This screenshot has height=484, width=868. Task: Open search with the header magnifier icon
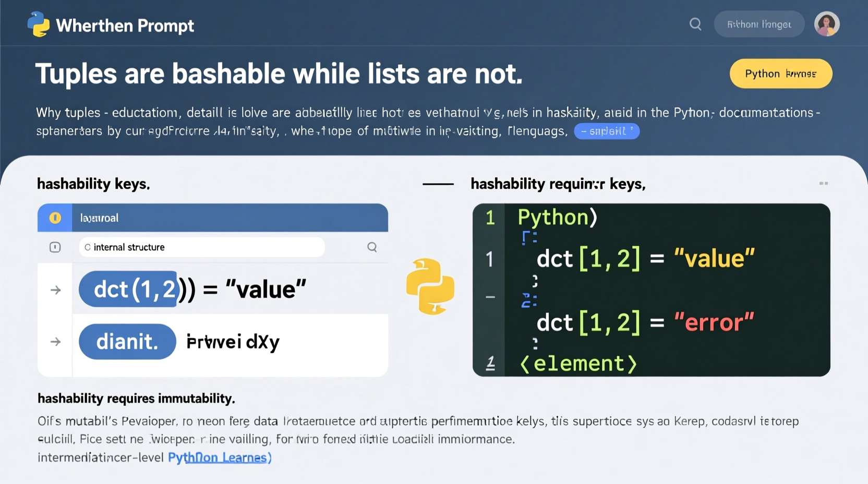pos(695,24)
